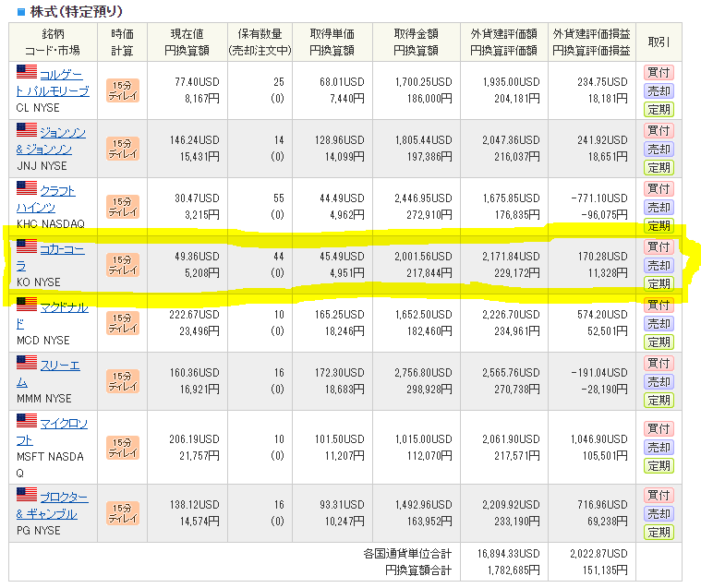Click US flag icon beside ジョンソン
Screen dimensions: 701x588
click(x=27, y=130)
